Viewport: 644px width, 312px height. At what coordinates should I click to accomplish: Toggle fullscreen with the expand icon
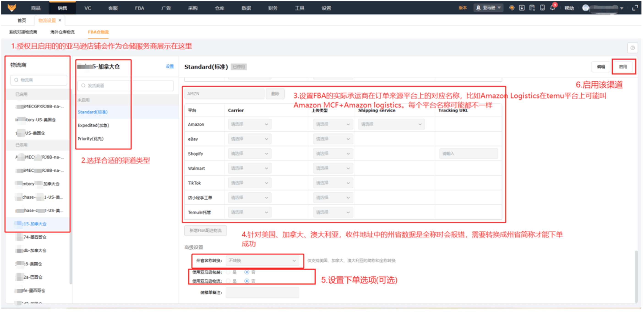pyautogui.click(x=635, y=8)
